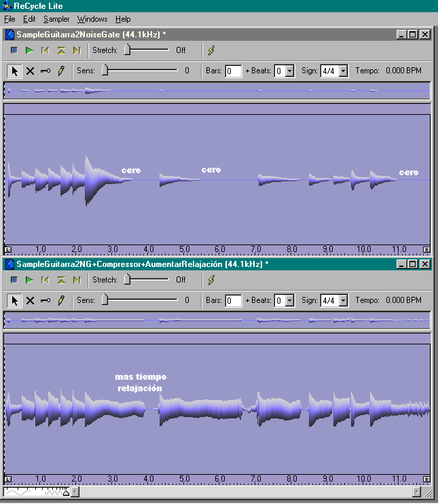The height and width of the screenshot is (504, 438).
Task: Maximize the NG+Compressor window
Action: click(x=413, y=264)
